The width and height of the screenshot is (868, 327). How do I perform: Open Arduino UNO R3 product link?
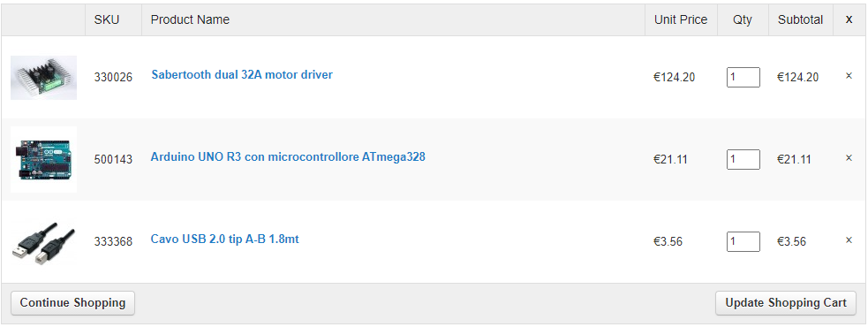[x=288, y=156]
